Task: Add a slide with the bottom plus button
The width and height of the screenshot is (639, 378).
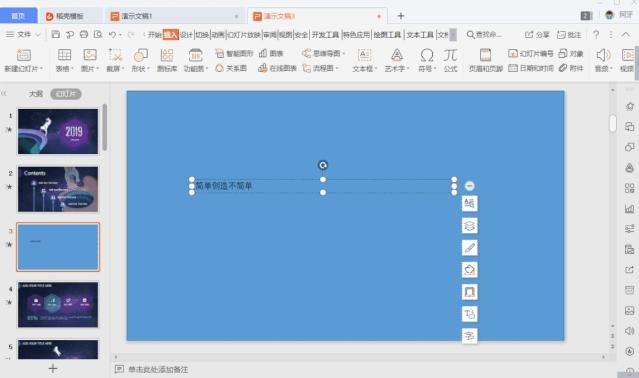Action: click(53, 369)
